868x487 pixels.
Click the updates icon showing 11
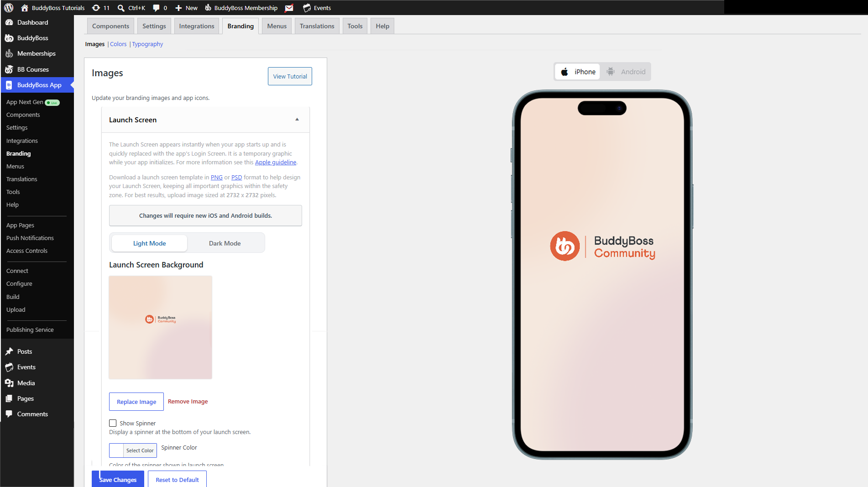tap(96, 8)
